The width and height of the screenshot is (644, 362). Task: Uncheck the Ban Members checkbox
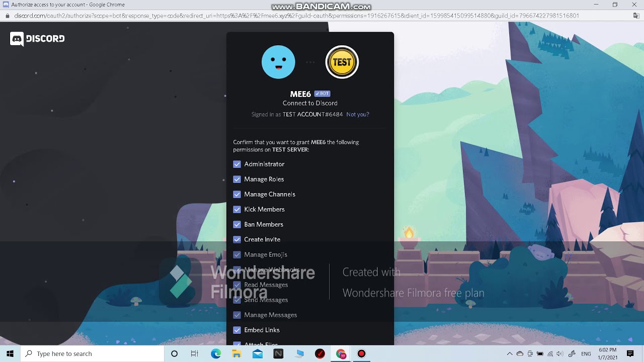coord(237,225)
